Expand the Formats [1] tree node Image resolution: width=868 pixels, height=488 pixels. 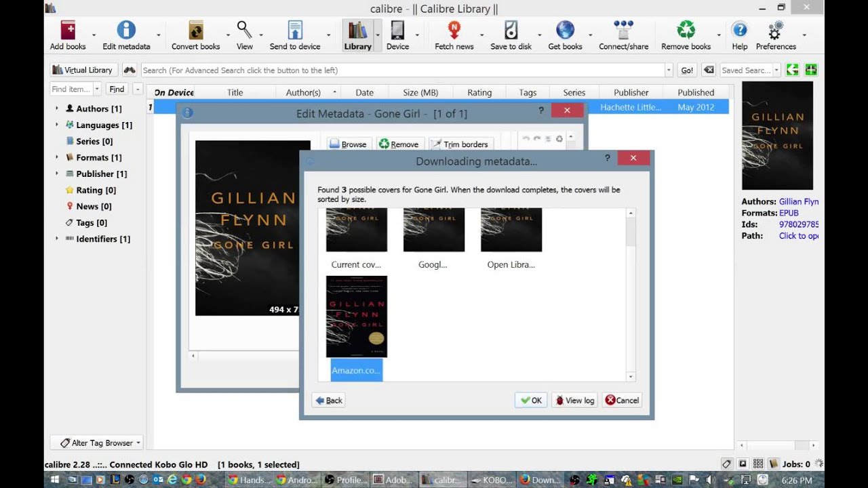[56, 157]
